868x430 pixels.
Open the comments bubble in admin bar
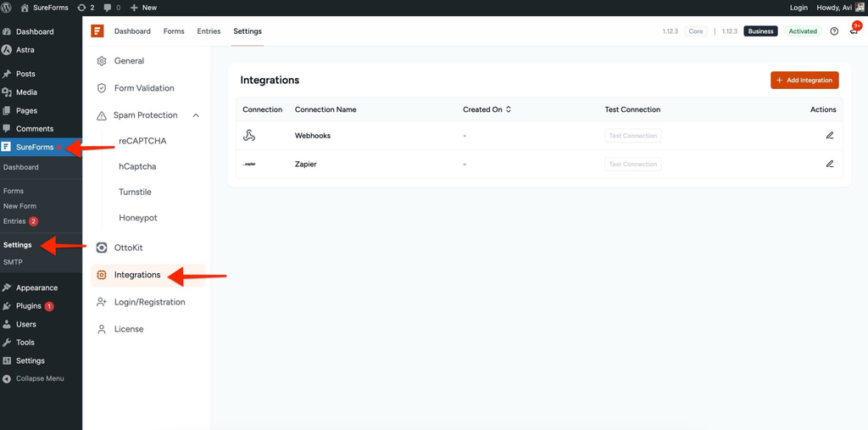[112, 8]
